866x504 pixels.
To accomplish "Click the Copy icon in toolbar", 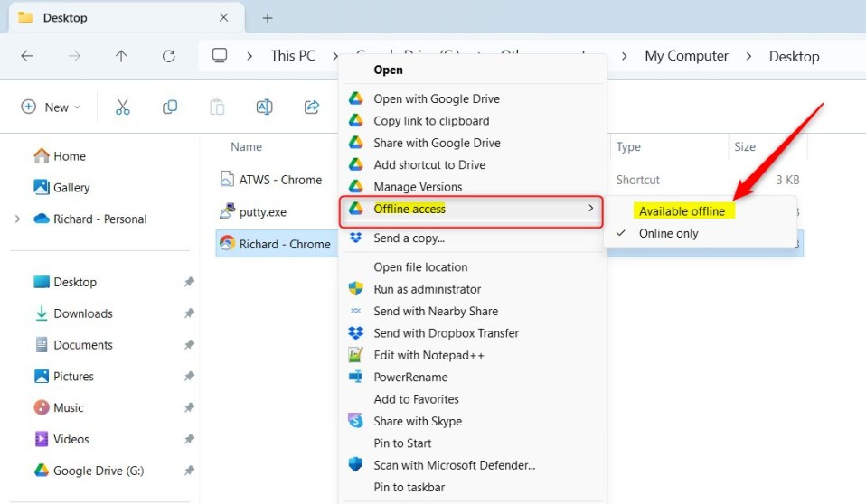I will (170, 107).
